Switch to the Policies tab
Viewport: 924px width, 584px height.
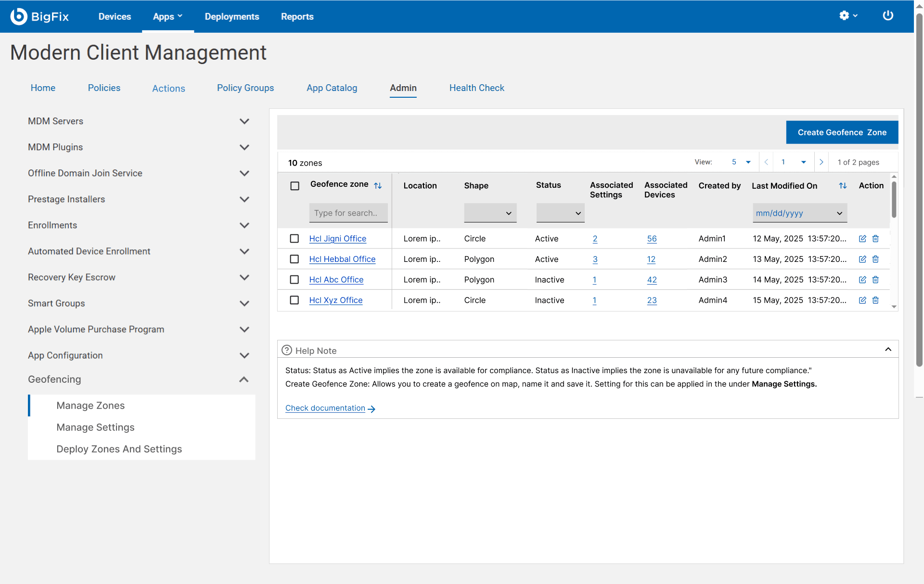coord(104,88)
